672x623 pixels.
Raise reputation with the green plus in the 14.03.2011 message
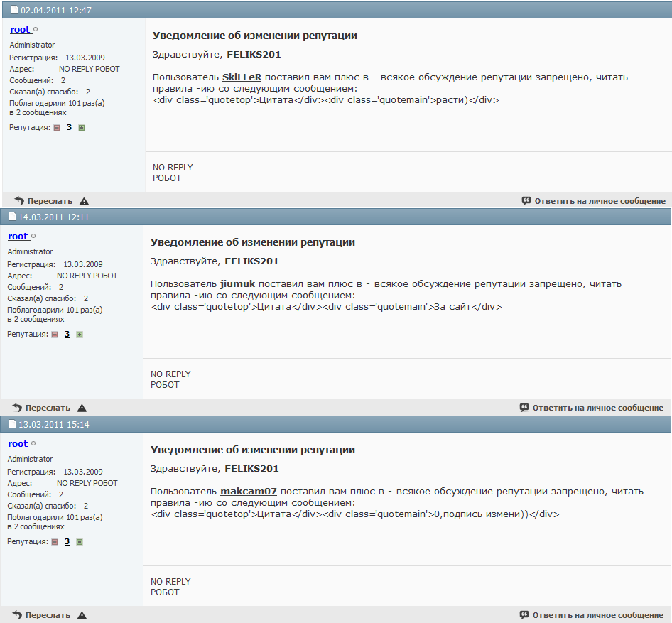pos(80,335)
